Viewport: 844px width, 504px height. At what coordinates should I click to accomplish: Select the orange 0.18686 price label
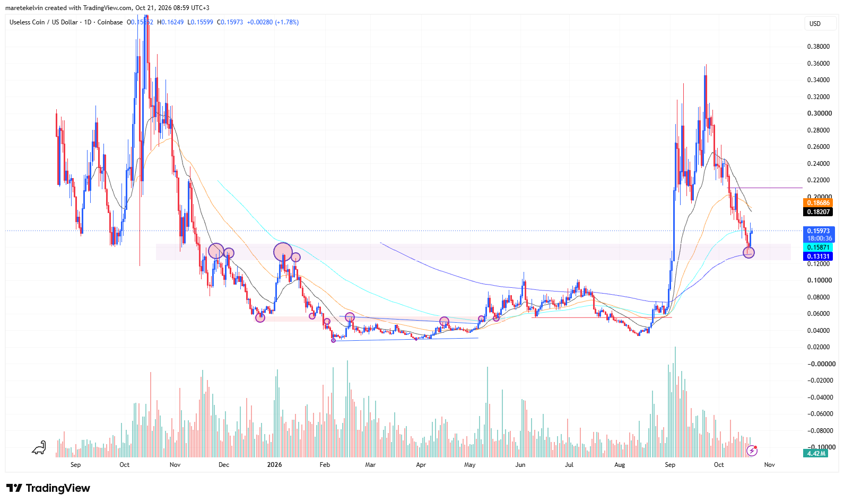tap(818, 203)
